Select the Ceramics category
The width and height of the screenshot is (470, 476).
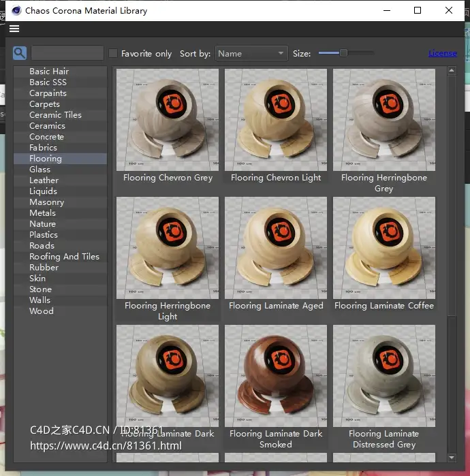(x=60, y=126)
